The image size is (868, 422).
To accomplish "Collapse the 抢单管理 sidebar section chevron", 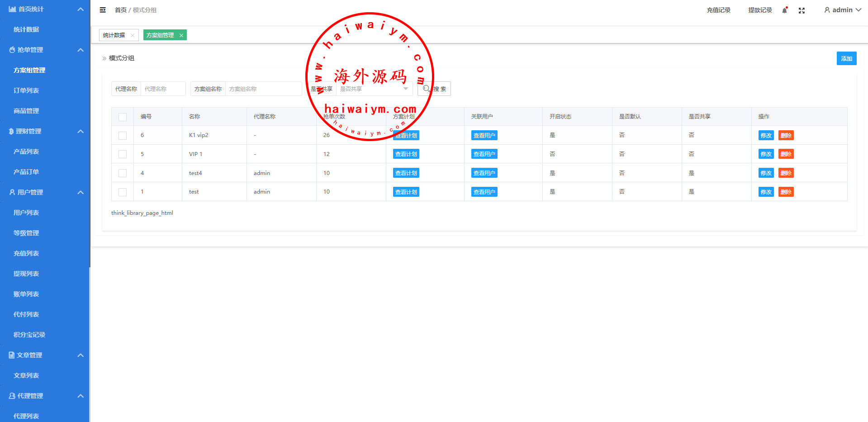I will pos(81,50).
